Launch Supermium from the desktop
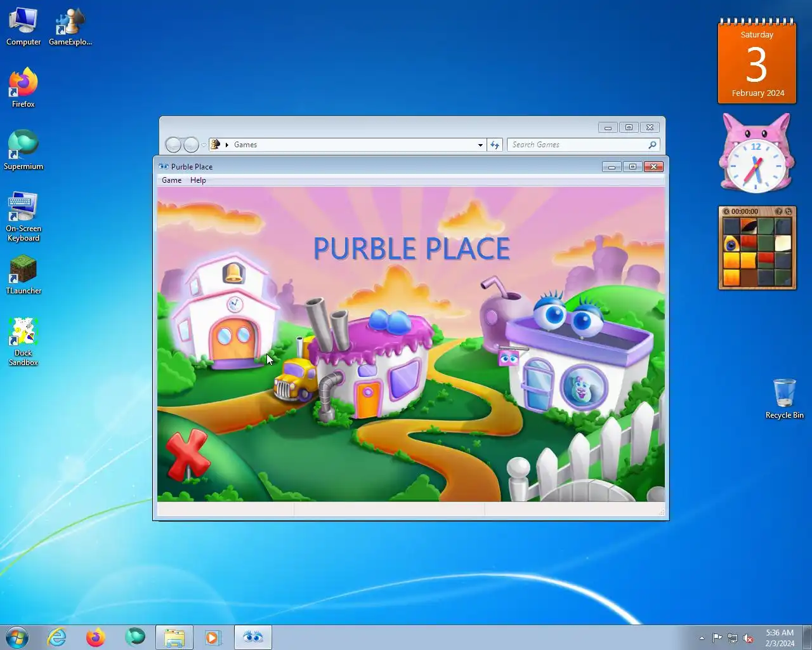 coord(23,150)
